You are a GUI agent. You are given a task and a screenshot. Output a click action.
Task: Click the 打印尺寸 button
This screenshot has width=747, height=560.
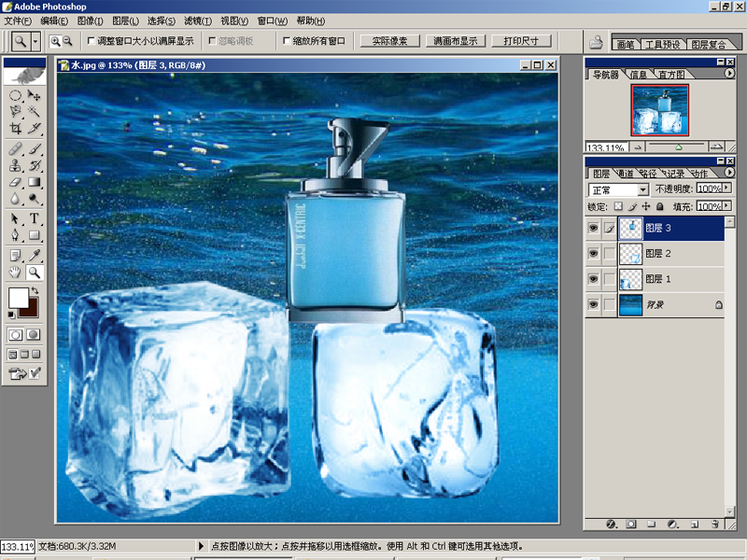(x=521, y=41)
